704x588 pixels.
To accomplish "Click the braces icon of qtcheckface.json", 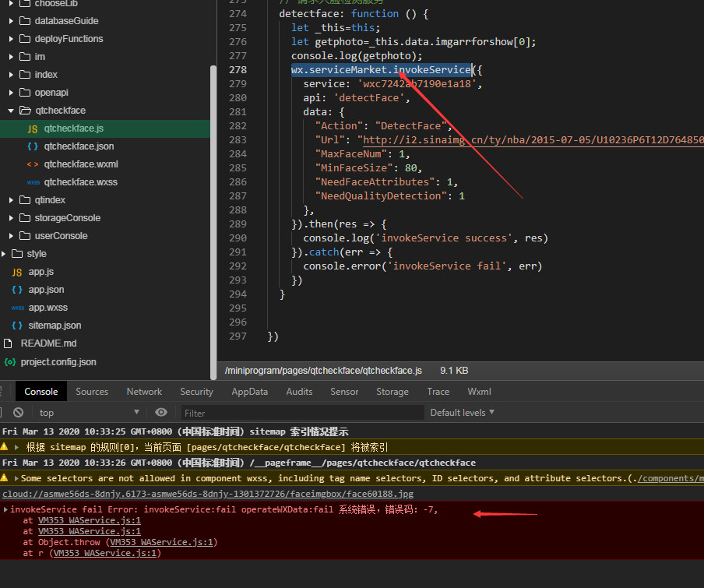I will 33,146.
